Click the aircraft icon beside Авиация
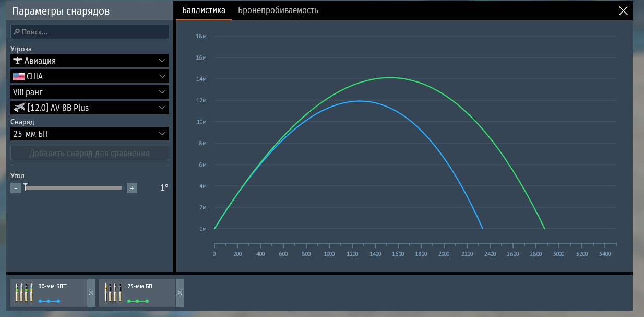The image size is (644, 317). (18, 61)
